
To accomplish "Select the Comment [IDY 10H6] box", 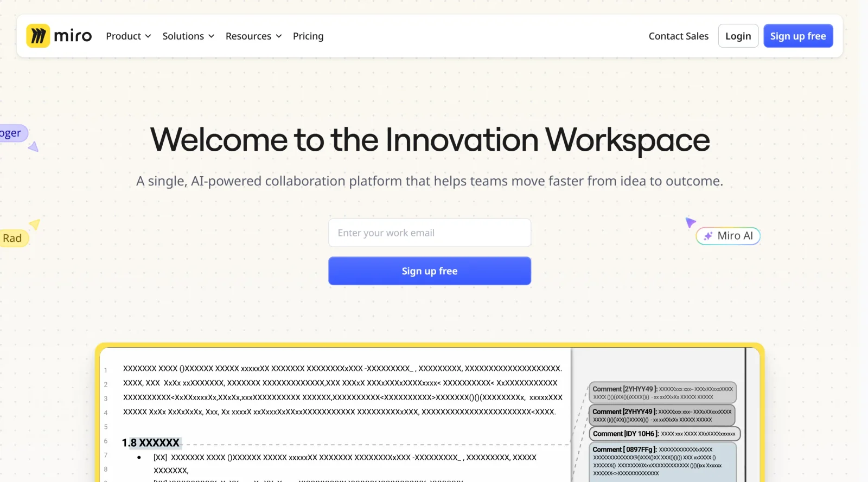I will click(665, 434).
